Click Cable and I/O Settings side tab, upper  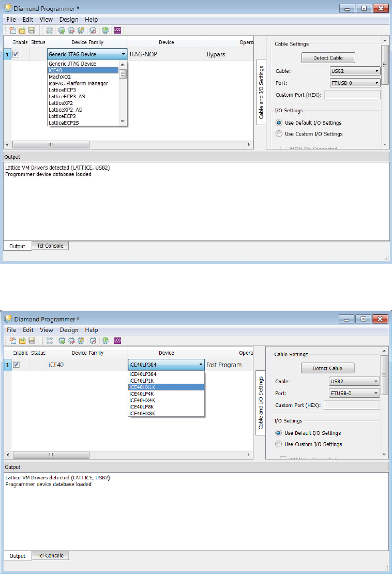pos(261,92)
